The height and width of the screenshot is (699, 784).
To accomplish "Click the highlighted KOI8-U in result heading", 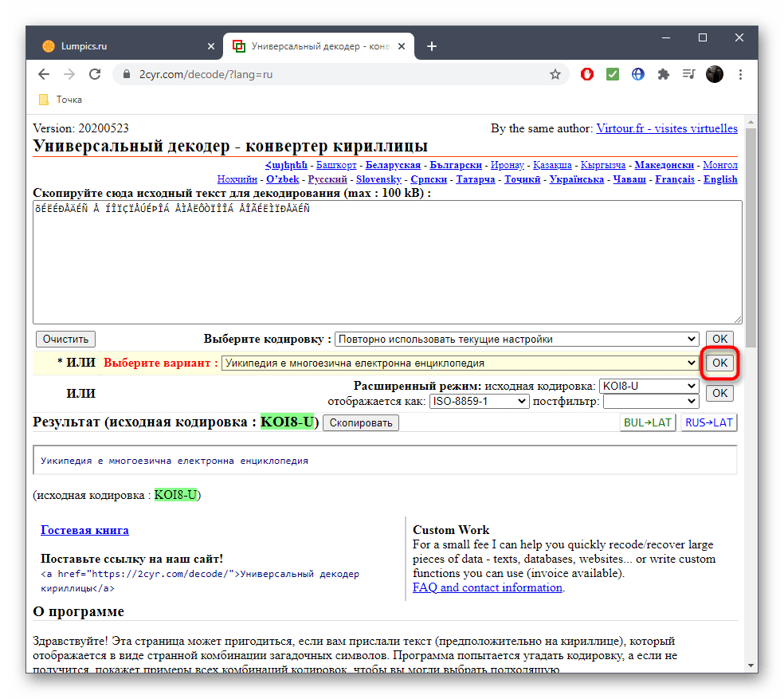I will (287, 422).
